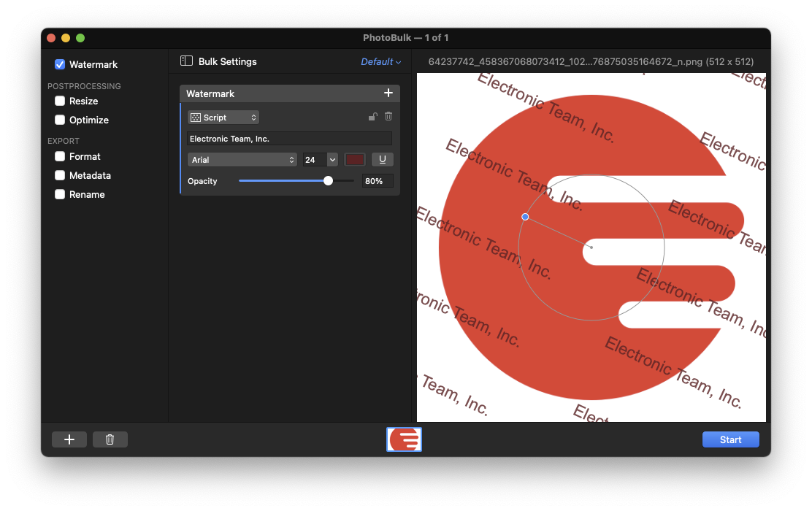Image resolution: width=812 pixels, height=511 pixels.
Task: Select the logo thumbnail in bottom strip
Action: (x=404, y=439)
